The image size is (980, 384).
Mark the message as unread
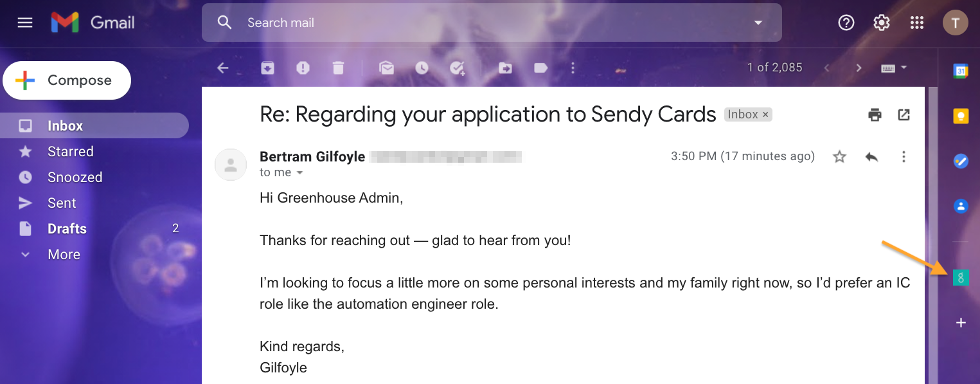386,68
